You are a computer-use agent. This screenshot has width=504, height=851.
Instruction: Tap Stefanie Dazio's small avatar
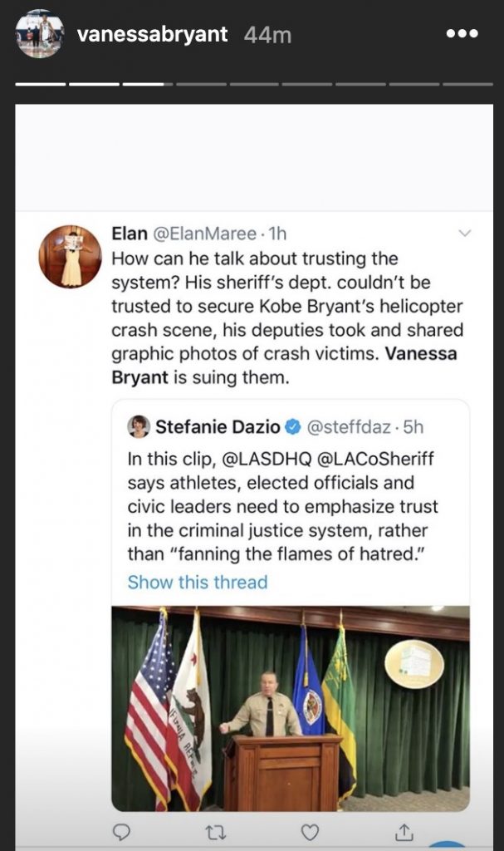click(139, 426)
